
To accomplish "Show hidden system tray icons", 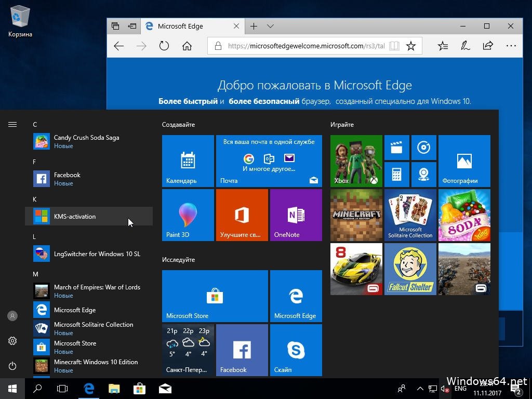I will click(420, 389).
